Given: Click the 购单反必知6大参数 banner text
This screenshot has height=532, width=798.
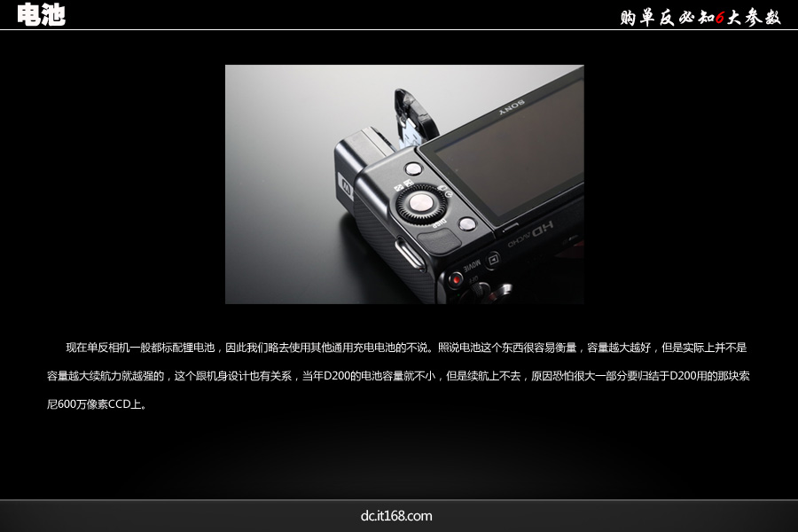Looking at the screenshot, I should (700, 17).
